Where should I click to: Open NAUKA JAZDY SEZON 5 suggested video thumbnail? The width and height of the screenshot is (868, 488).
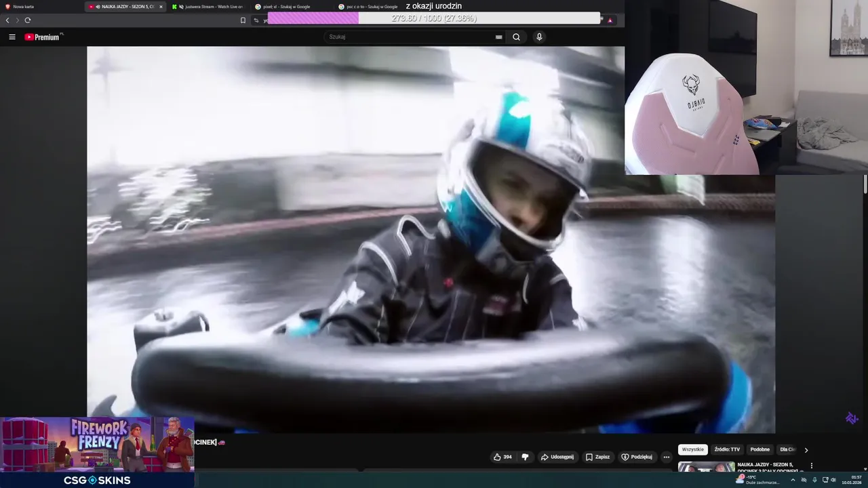tap(706, 467)
